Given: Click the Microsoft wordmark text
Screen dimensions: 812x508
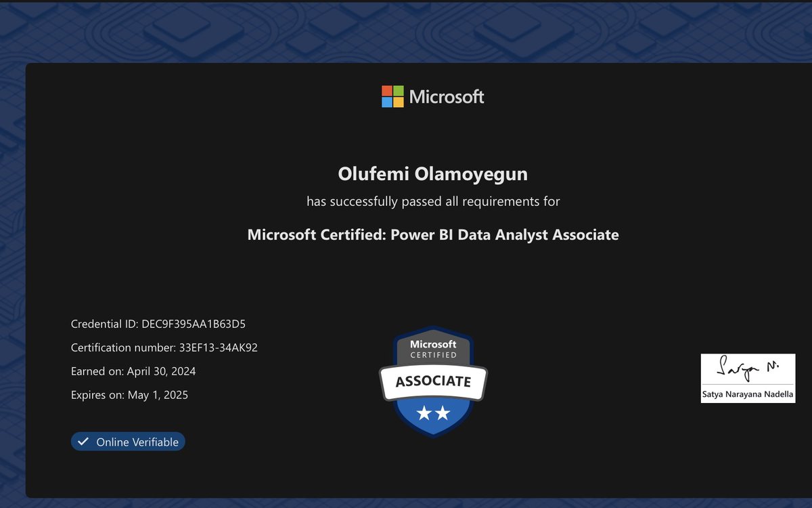Looking at the screenshot, I should (447, 97).
